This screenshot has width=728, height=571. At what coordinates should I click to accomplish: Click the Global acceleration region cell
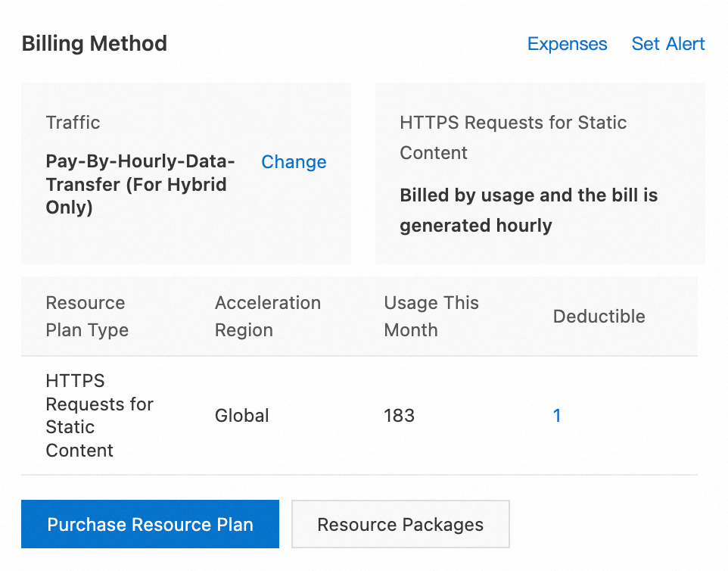pyautogui.click(x=242, y=416)
